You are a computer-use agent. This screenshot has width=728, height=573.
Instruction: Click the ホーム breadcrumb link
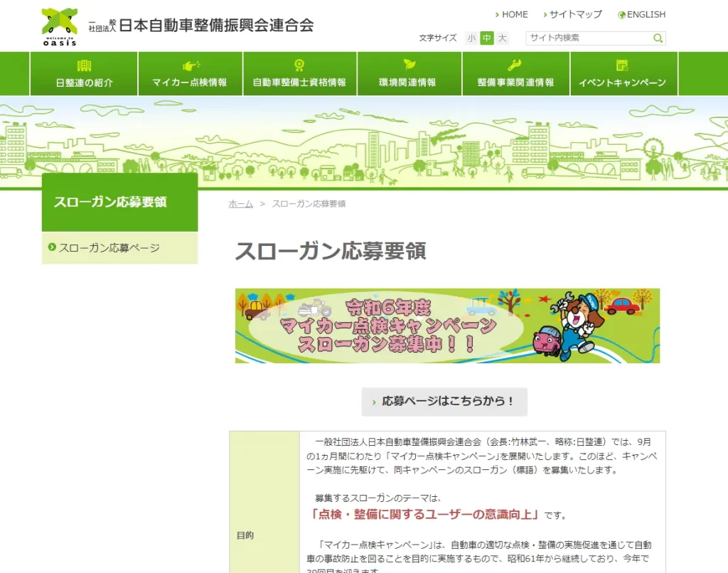click(240, 204)
